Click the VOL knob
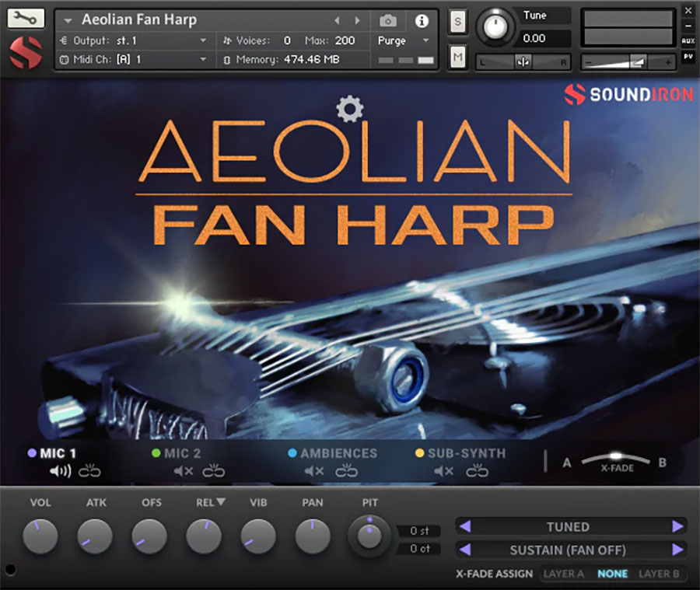 coord(40,536)
